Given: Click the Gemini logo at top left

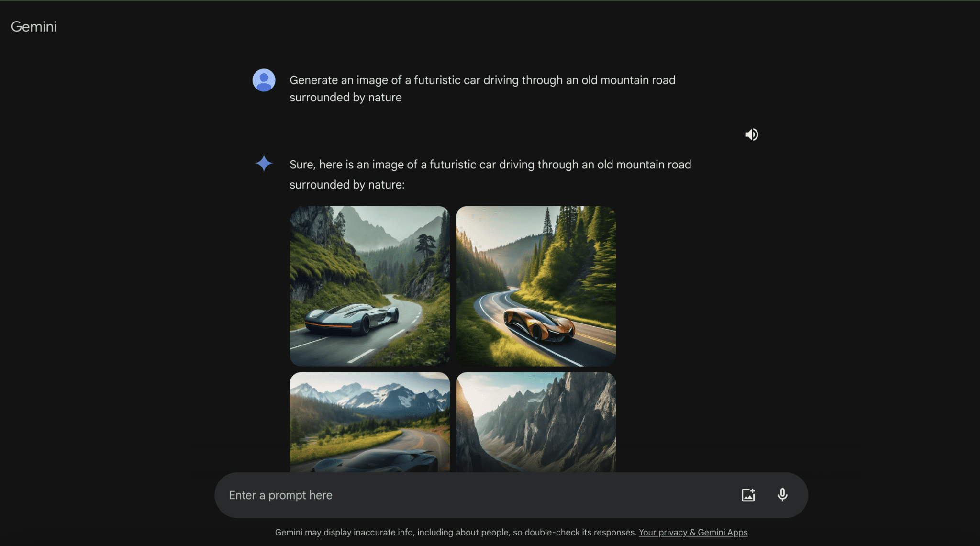Looking at the screenshot, I should pyautogui.click(x=33, y=27).
